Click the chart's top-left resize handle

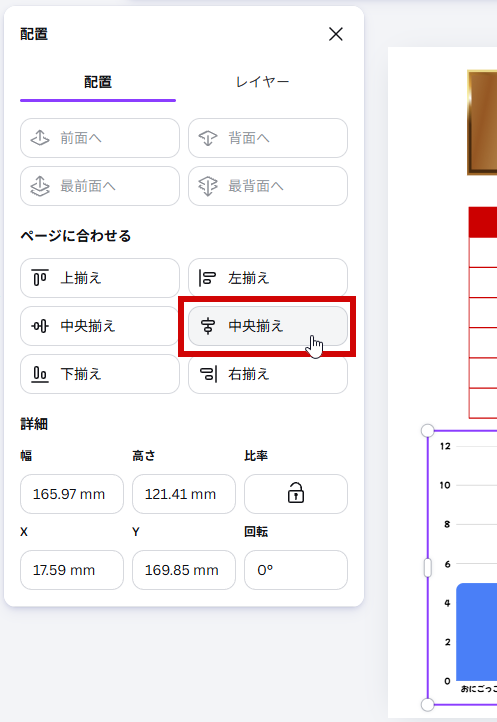click(428, 431)
